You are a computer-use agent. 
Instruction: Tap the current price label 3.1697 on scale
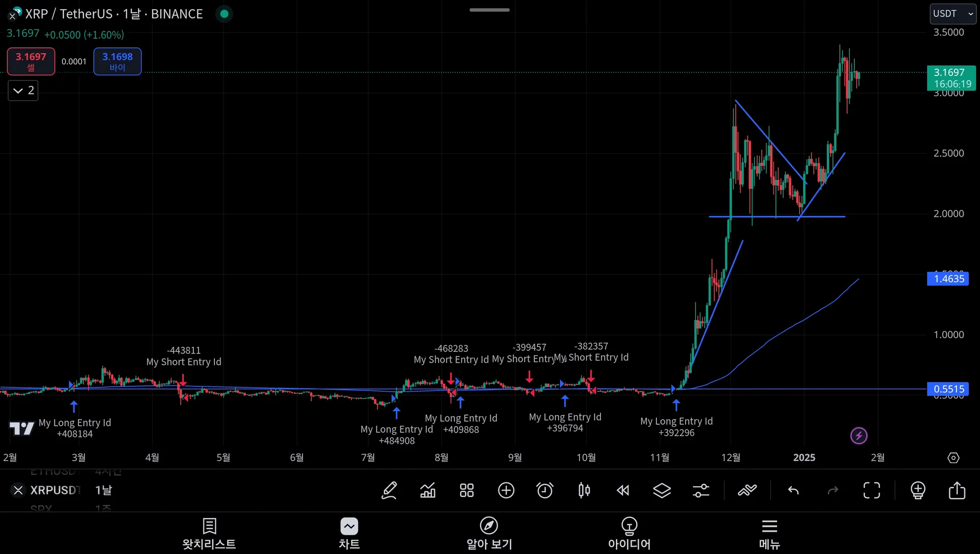(x=952, y=78)
